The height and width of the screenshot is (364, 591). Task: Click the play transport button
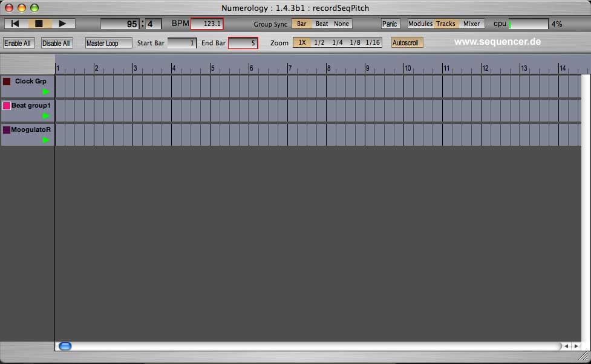point(62,24)
